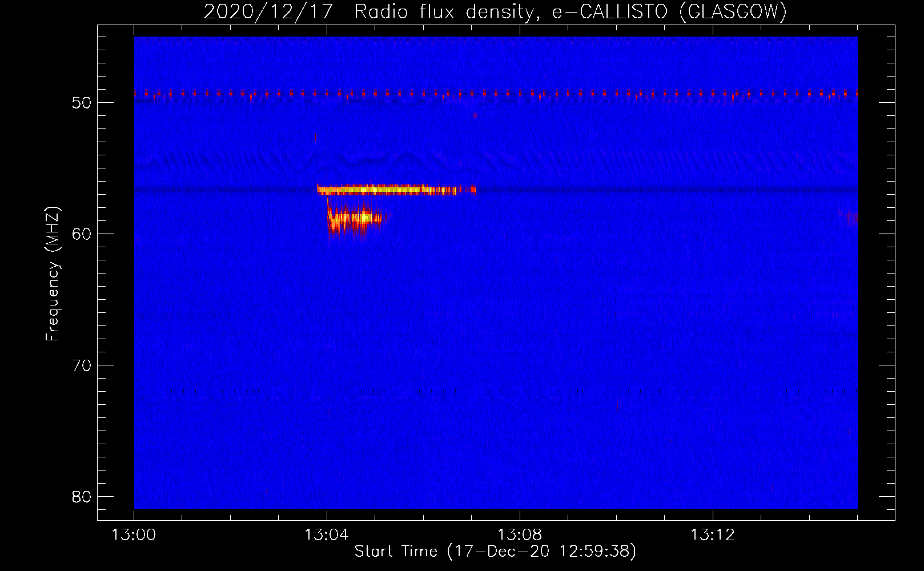Click the 13:00 time tick label
This screenshot has height=571, width=924.
tap(134, 535)
